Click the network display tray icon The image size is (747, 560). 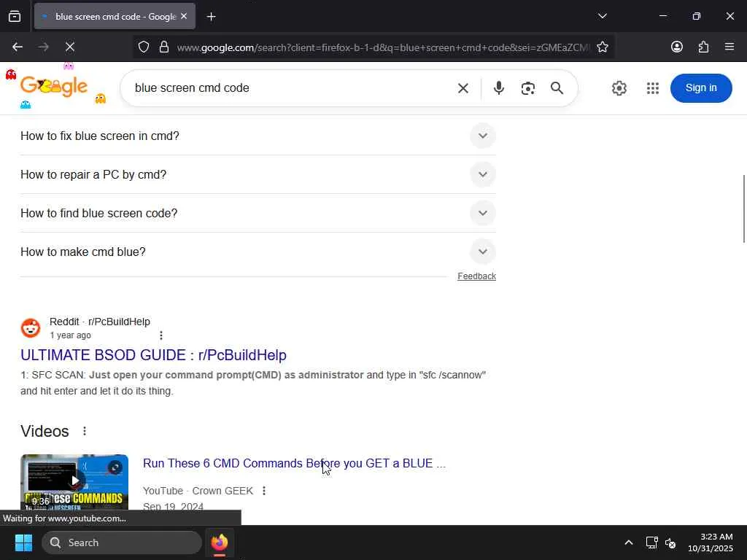tap(651, 542)
